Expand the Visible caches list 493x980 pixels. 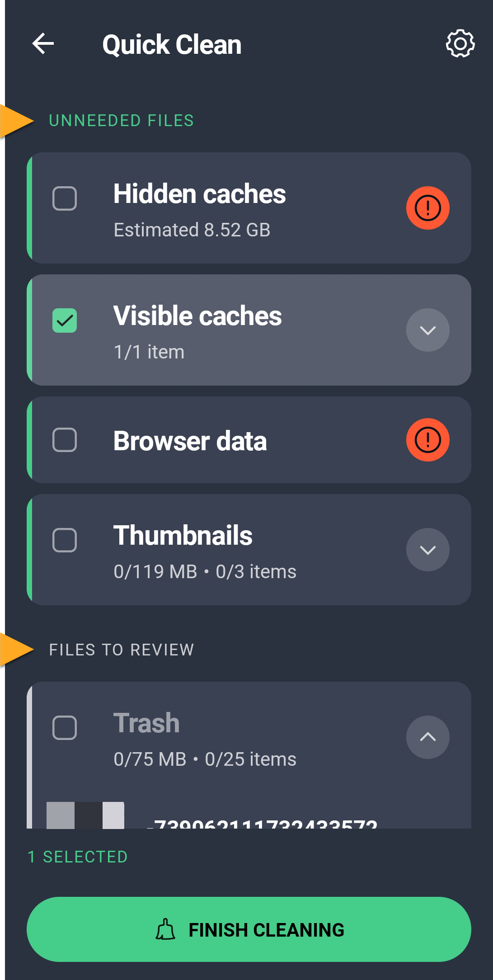pyautogui.click(x=427, y=330)
